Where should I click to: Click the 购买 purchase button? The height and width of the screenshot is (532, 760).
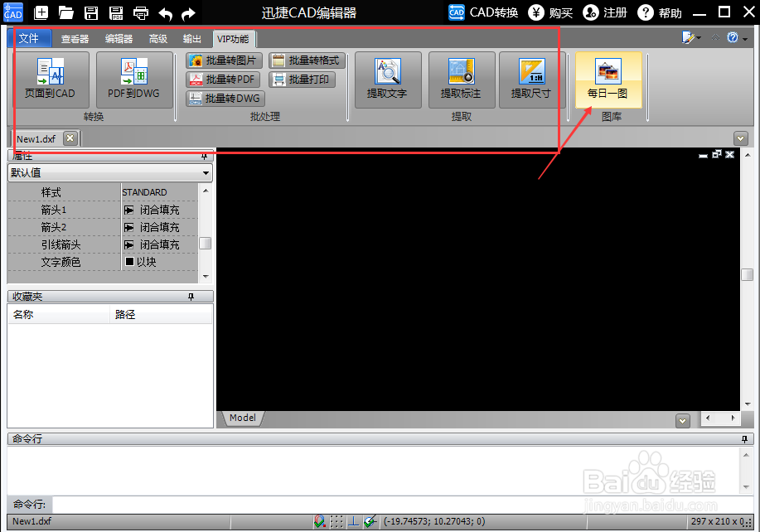click(x=550, y=12)
